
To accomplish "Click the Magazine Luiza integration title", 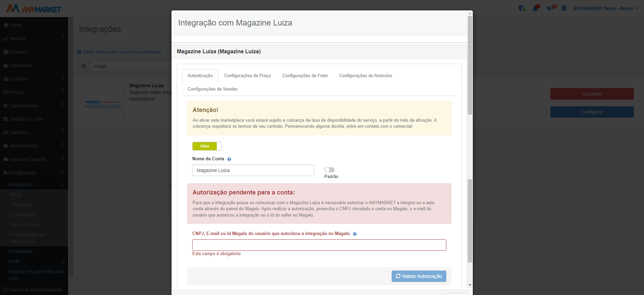I will click(x=146, y=86).
